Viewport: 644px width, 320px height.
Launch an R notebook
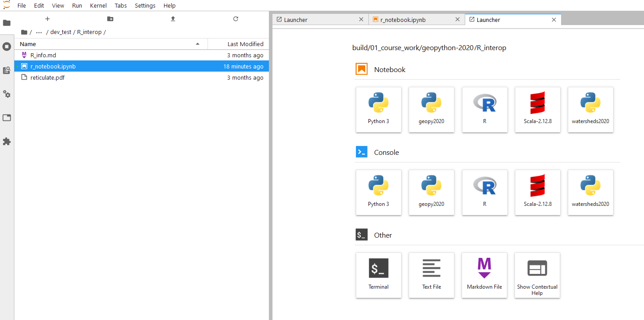(484, 110)
